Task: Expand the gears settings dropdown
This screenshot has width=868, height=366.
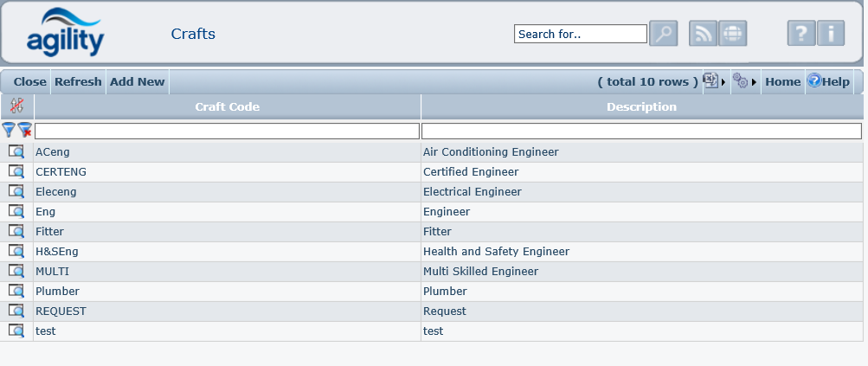Action: (x=744, y=81)
